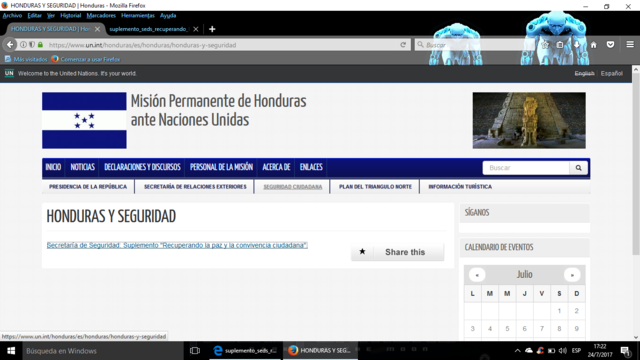The image size is (640, 360).
Task: Open a new tab with plus icon
Action: [x=212, y=29]
